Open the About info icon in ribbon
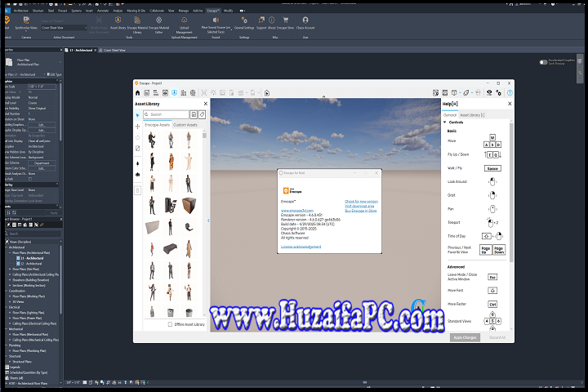The height and width of the screenshot is (392, 588). [271, 20]
